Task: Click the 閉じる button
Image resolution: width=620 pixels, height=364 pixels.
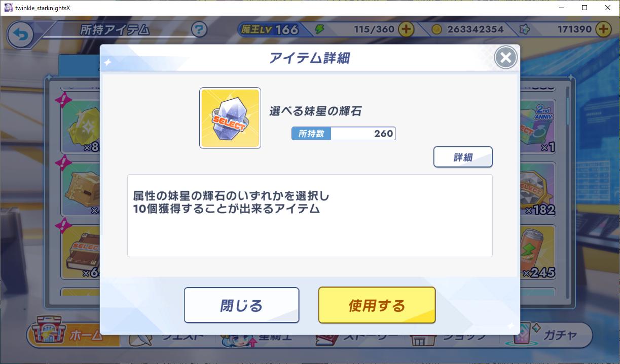Action: click(x=241, y=305)
